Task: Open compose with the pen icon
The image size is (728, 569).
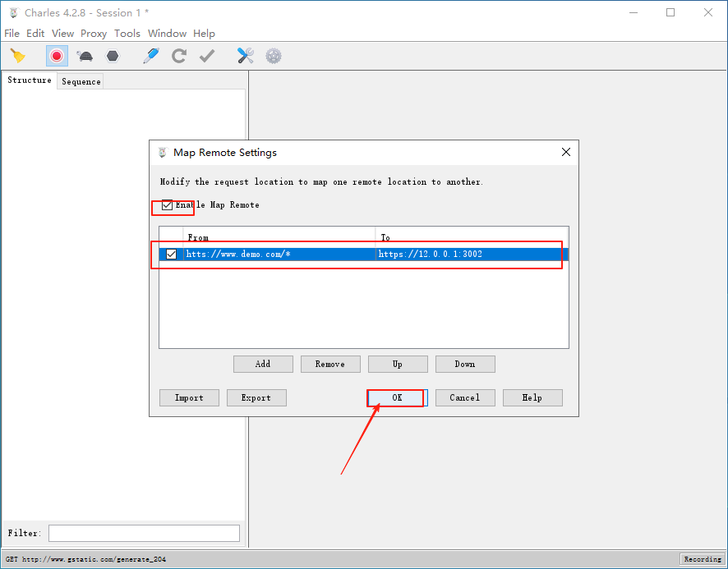Action: pyautogui.click(x=151, y=56)
